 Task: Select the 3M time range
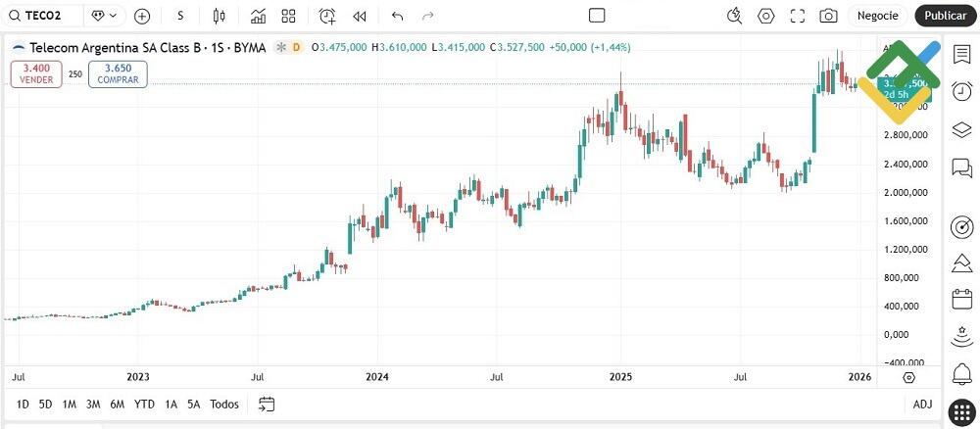click(x=93, y=404)
